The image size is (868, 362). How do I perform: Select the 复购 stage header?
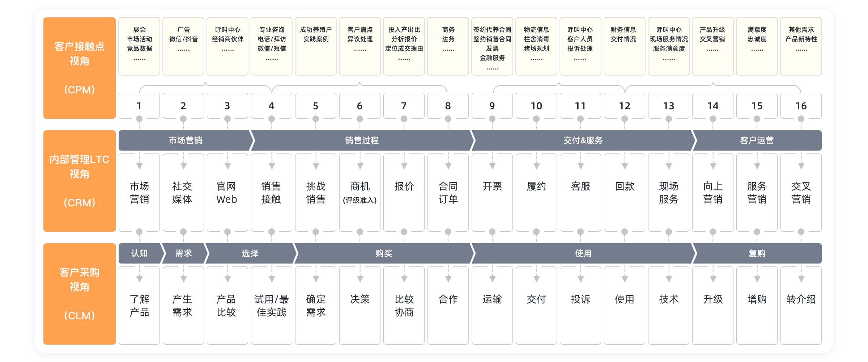[x=757, y=253]
